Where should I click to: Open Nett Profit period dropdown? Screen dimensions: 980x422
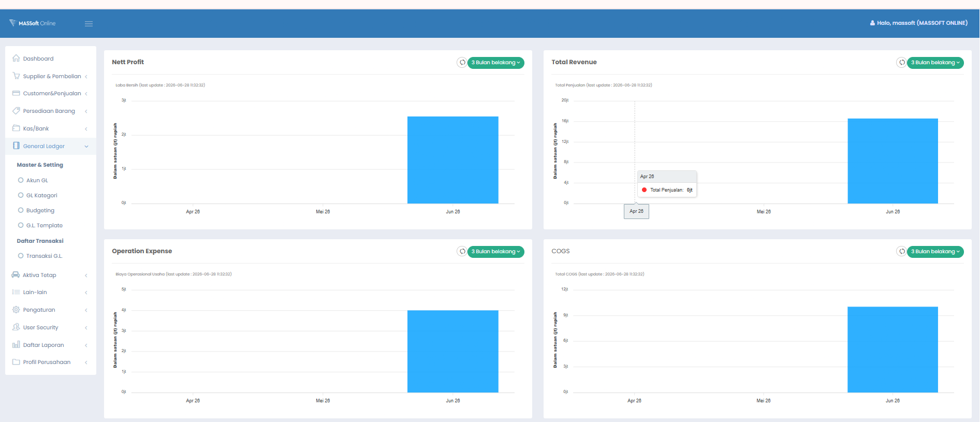point(496,63)
